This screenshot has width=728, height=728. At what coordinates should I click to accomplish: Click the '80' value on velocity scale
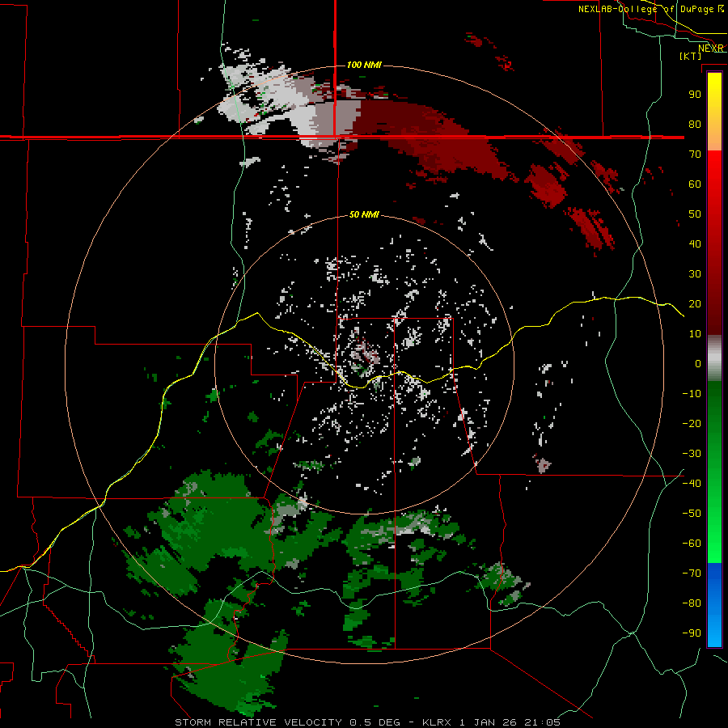[695, 125]
